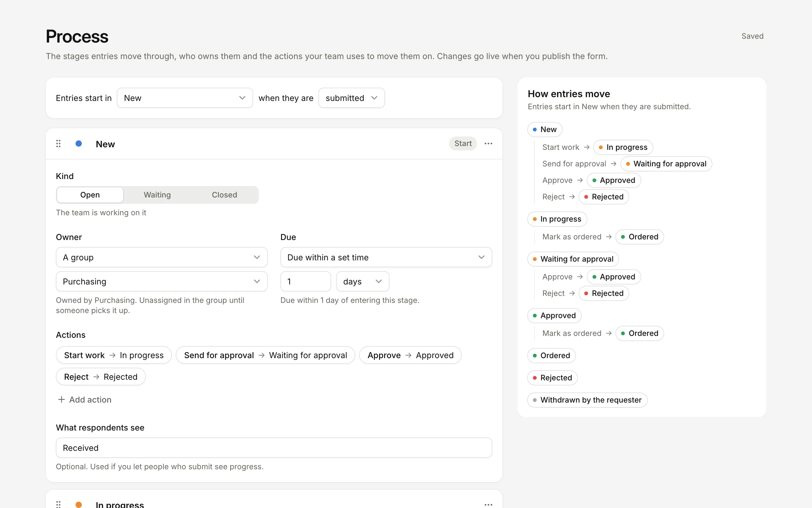Click In progress pill after Start work arrow

(x=623, y=147)
